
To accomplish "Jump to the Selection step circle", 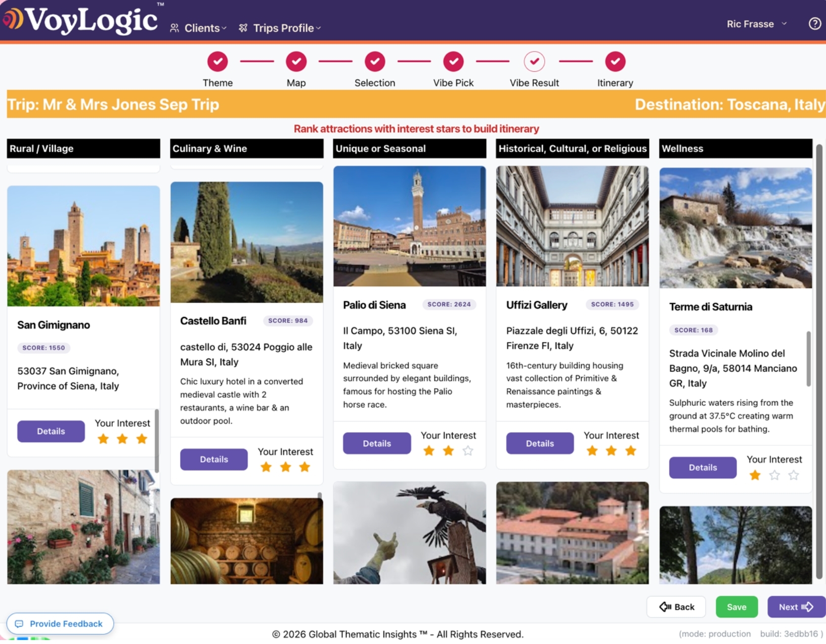I will (x=375, y=62).
